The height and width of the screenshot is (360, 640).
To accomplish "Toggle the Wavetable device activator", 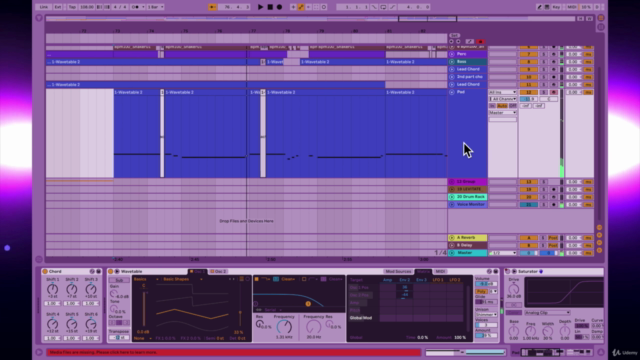I will [111, 271].
